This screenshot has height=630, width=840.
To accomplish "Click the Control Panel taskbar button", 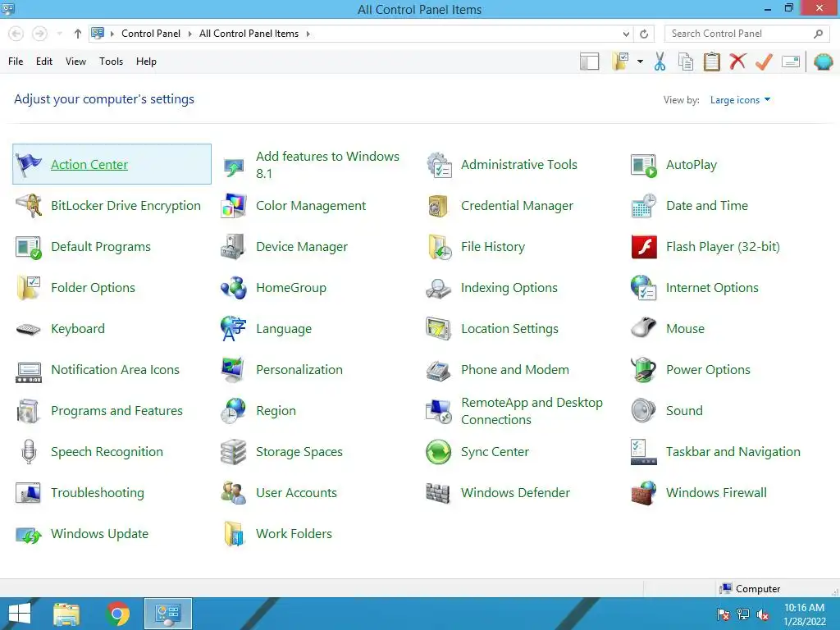I will 168,614.
